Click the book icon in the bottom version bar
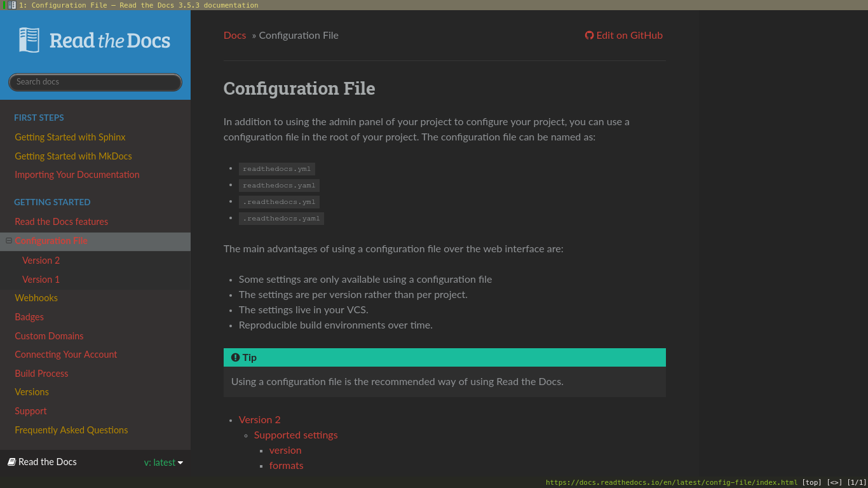This screenshot has width=868, height=488. (x=11, y=462)
